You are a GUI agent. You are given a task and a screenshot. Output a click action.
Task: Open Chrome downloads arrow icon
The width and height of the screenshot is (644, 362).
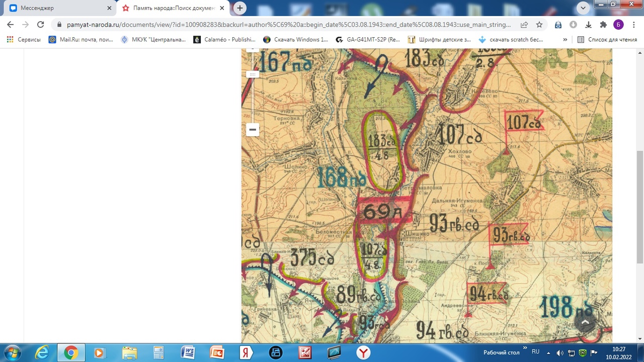coord(588,25)
